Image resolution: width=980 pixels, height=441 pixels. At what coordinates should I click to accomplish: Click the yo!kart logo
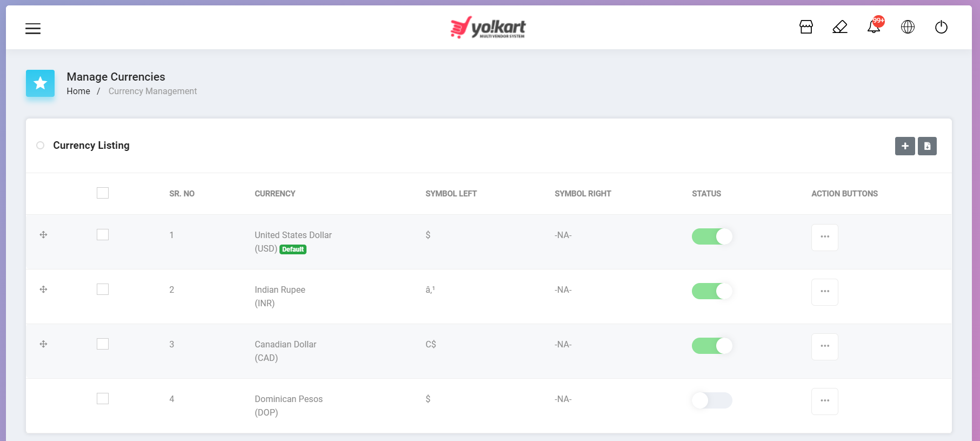(x=488, y=27)
